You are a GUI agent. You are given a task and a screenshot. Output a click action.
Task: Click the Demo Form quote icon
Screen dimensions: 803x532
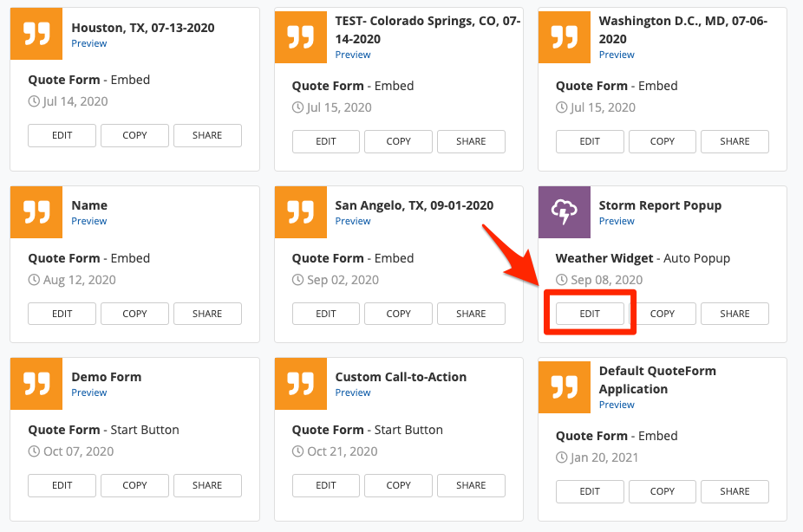click(x=36, y=384)
